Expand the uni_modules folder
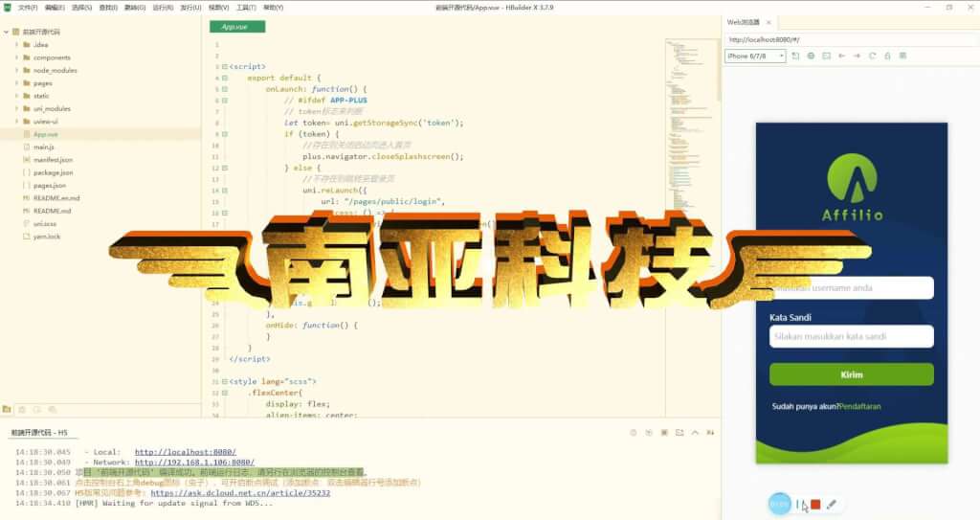 click(x=17, y=109)
